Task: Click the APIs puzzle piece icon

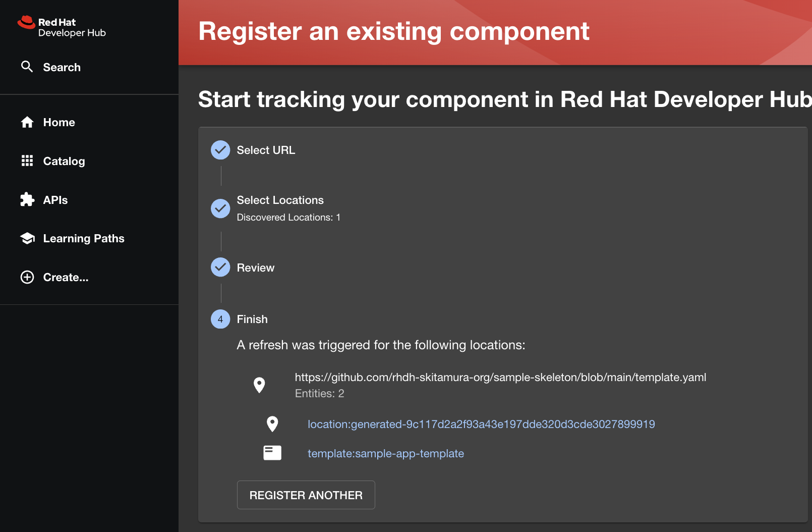Action: point(27,199)
